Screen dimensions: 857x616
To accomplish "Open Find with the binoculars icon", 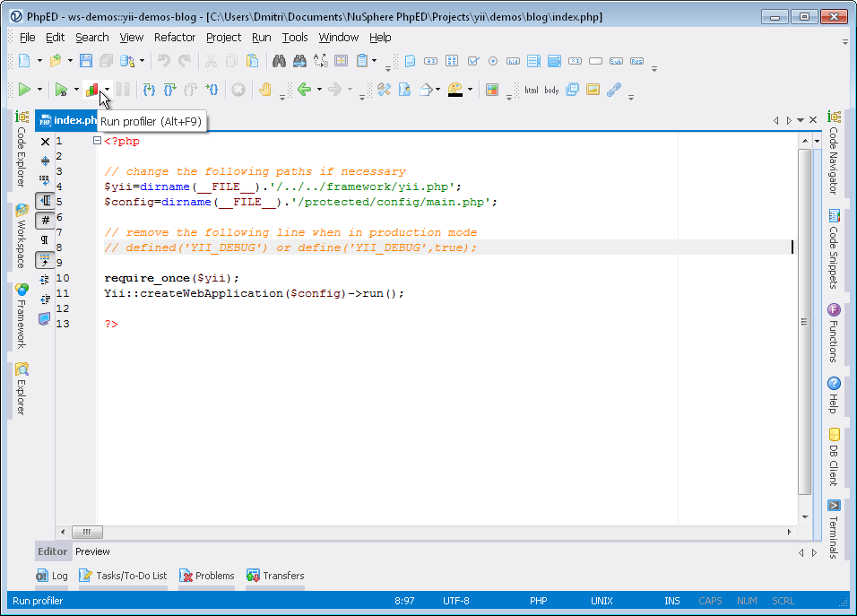I will [280, 61].
